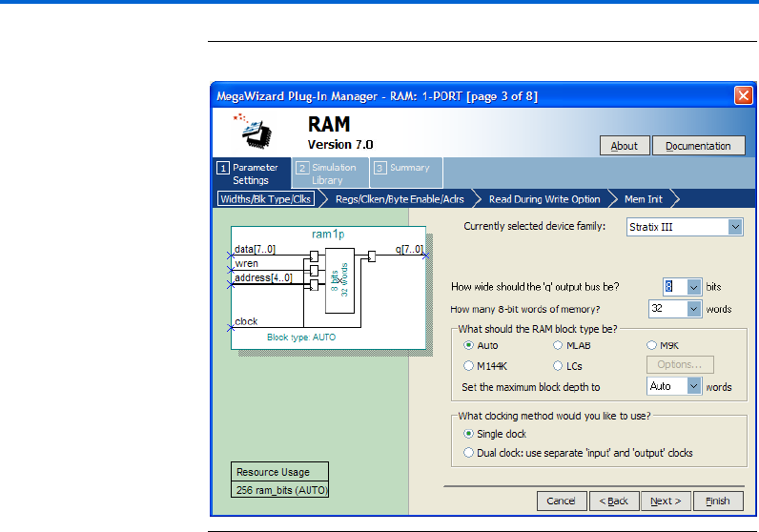Switch to Parameter Settings tab
Image resolution: width=759 pixels, height=532 pixels.
[x=252, y=174]
